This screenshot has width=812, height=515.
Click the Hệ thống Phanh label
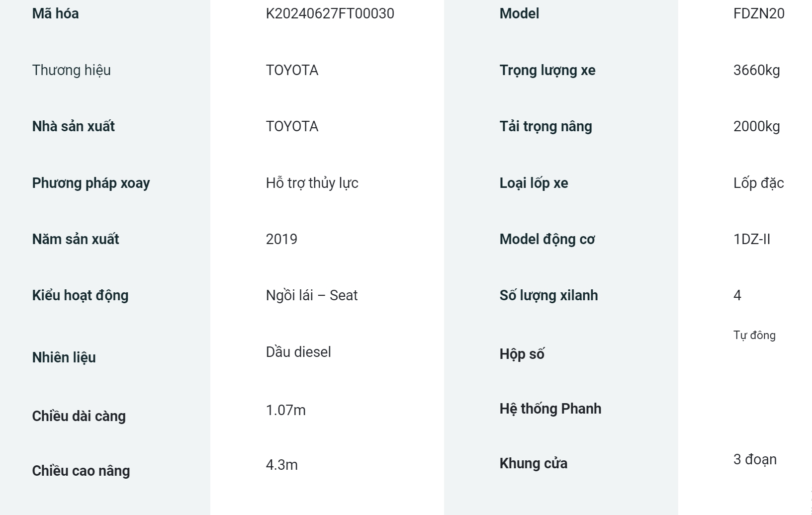550,409
